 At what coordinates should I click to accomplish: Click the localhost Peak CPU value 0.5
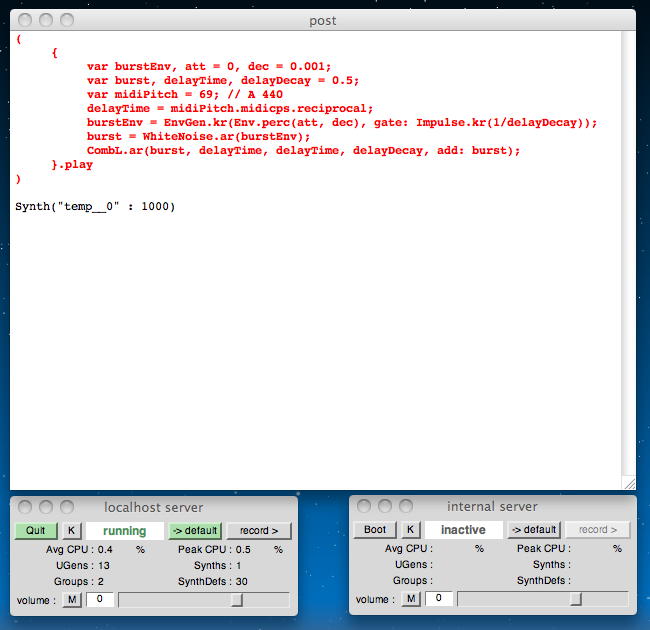pyautogui.click(x=243, y=550)
